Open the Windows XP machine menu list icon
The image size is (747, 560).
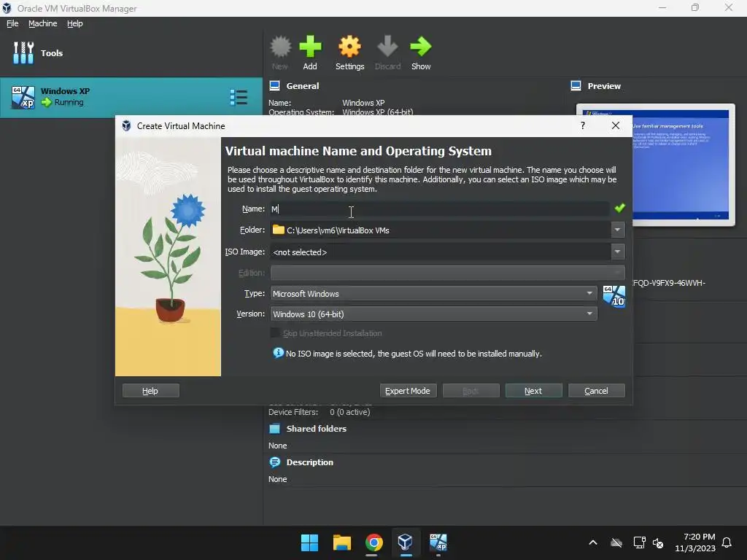click(x=239, y=97)
